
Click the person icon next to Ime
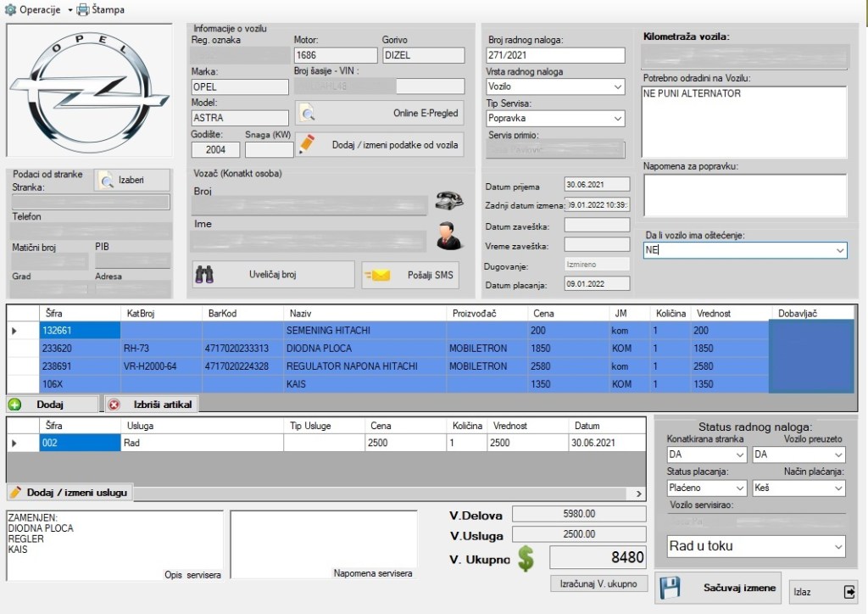449,236
